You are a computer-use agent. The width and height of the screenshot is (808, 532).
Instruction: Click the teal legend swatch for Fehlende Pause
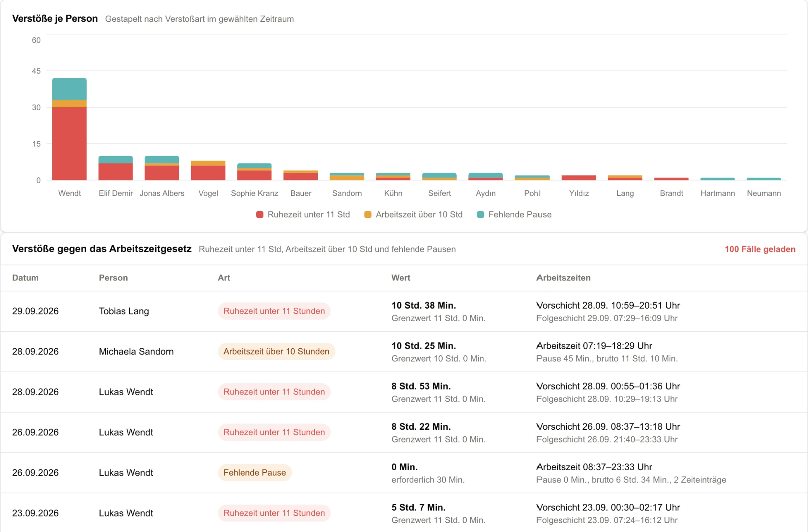[481, 214]
